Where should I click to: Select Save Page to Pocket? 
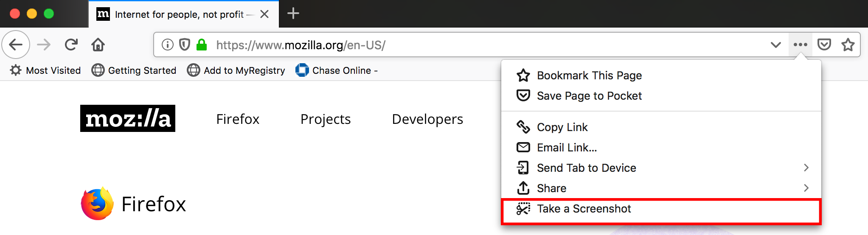click(x=661, y=96)
